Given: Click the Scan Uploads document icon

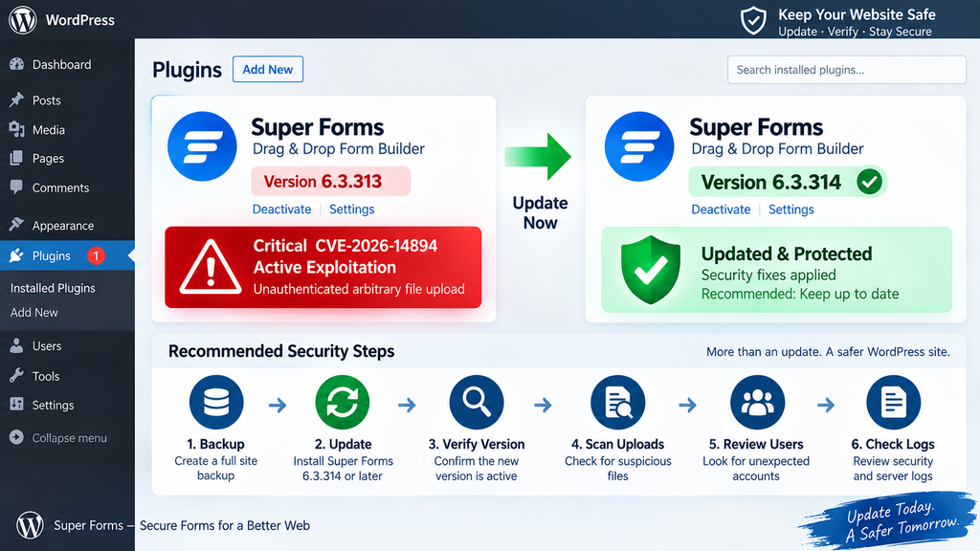Looking at the screenshot, I should (x=617, y=403).
